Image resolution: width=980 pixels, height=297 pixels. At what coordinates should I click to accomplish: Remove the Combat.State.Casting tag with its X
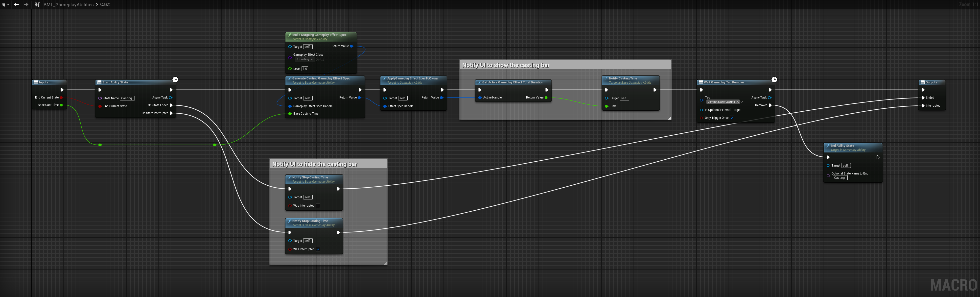click(738, 102)
